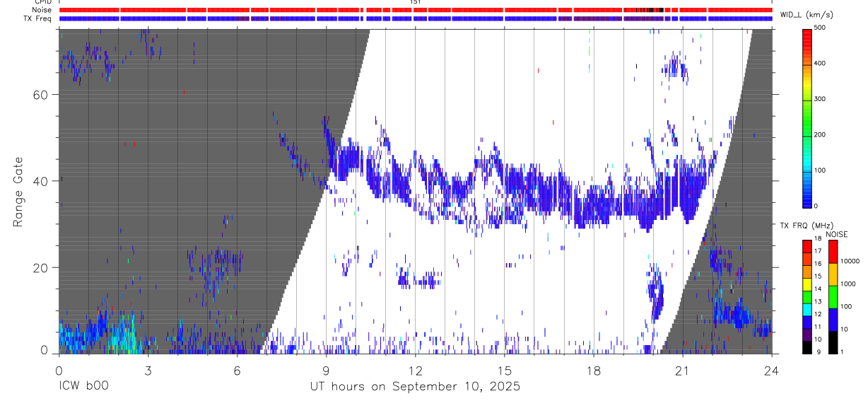Click the scatter patch near gate 17 at 12 UT

point(419,279)
